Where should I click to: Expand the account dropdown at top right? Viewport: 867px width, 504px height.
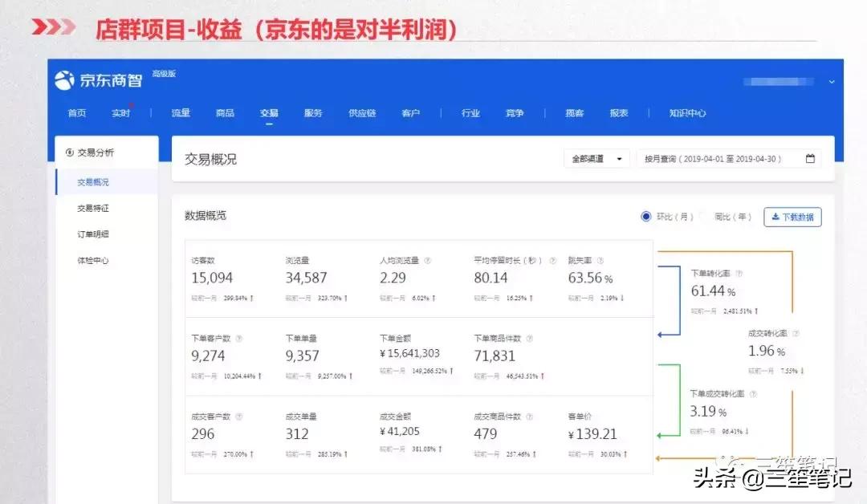point(831,81)
